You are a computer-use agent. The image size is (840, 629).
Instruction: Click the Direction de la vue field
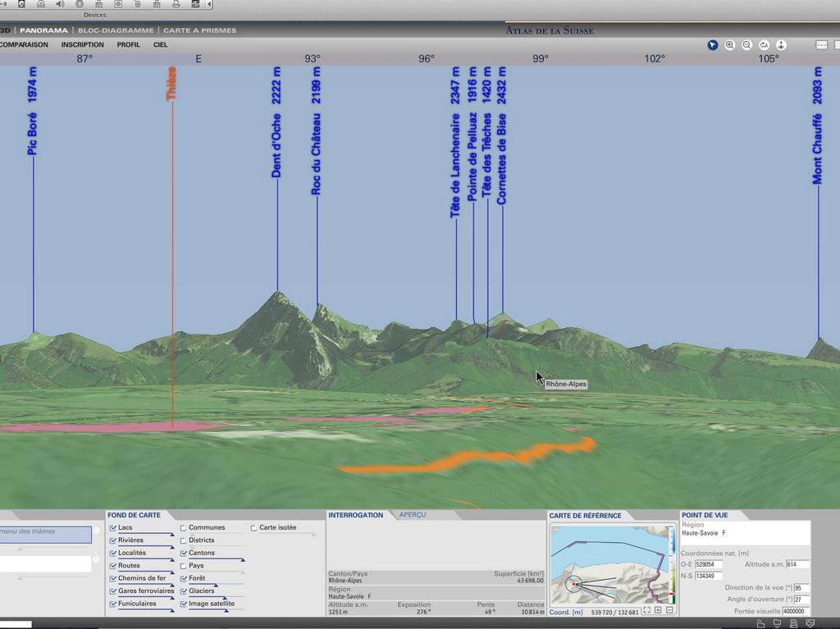click(x=801, y=588)
